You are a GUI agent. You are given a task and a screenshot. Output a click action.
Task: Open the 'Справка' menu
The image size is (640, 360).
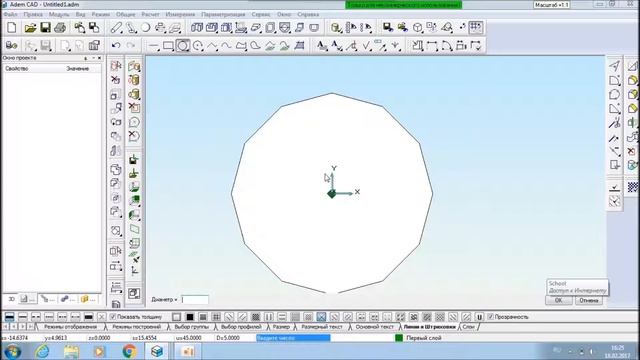308,14
